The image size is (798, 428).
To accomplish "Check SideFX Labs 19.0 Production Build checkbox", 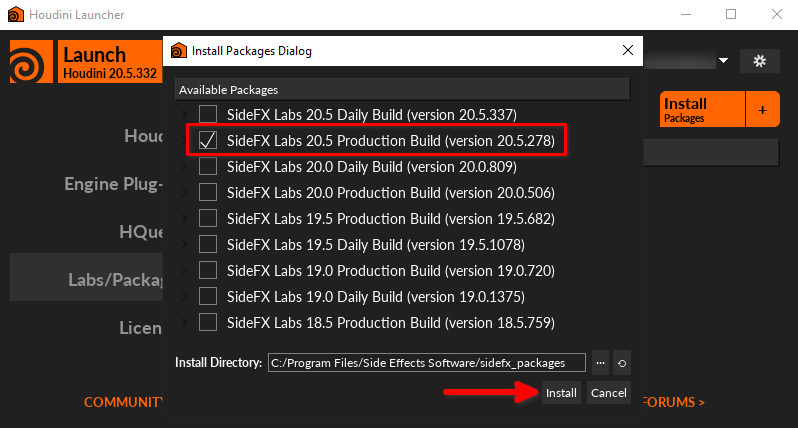I will pos(208,270).
